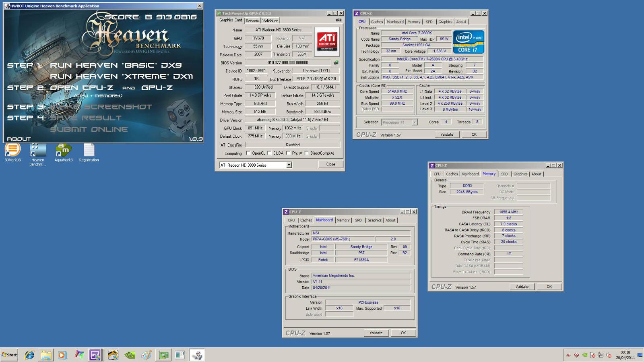This screenshot has width=644, height=362.
Task: Switch to Sensors tab in GPU-Z
Action: click(x=252, y=21)
